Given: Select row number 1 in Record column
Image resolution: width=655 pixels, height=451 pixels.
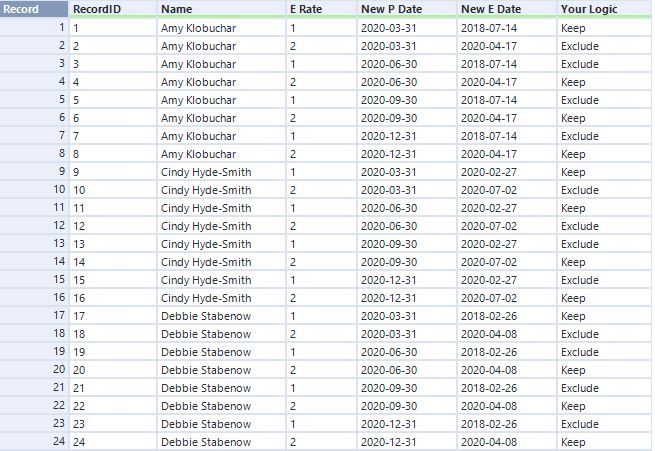Looking at the screenshot, I should click(x=34, y=28).
